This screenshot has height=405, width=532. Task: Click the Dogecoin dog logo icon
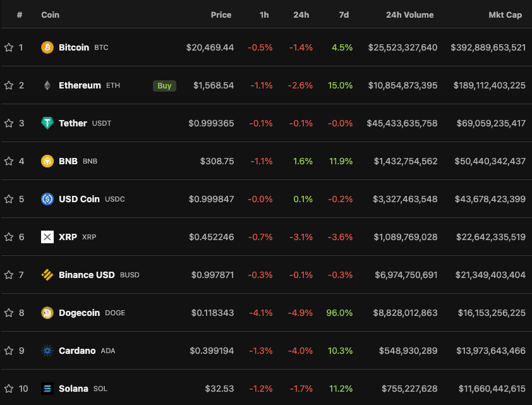47,313
